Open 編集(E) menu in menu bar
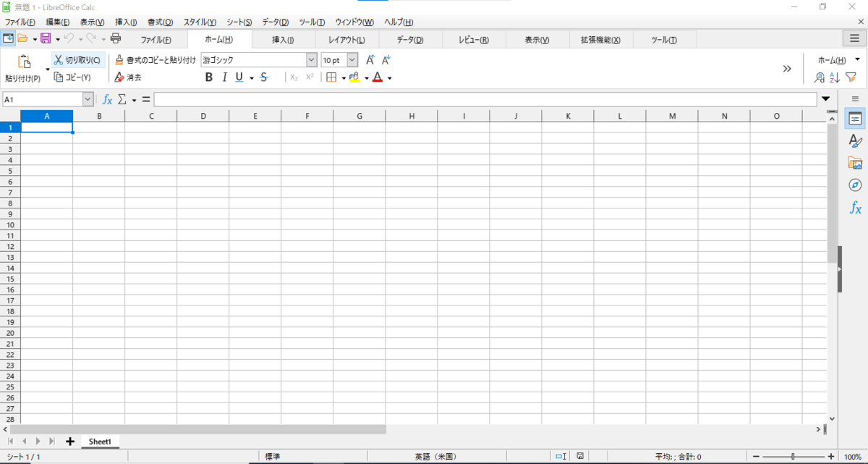Image resolution: width=868 pixels, height=464 pixels. point(58,22)
